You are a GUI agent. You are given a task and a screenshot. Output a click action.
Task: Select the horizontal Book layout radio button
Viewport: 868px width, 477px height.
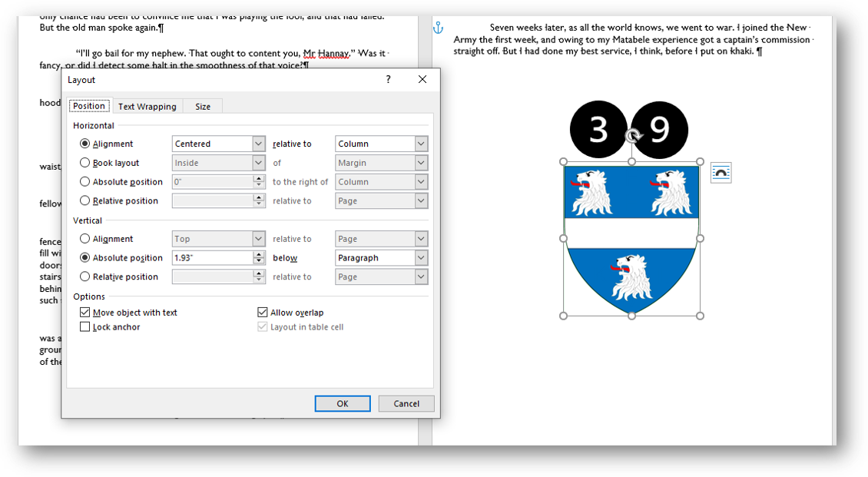click(85, 163)
